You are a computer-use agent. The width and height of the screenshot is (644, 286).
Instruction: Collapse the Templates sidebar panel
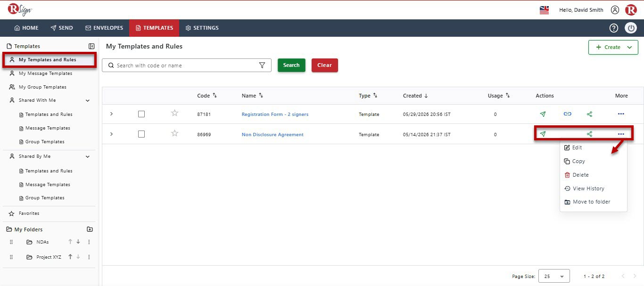[91, 46]
